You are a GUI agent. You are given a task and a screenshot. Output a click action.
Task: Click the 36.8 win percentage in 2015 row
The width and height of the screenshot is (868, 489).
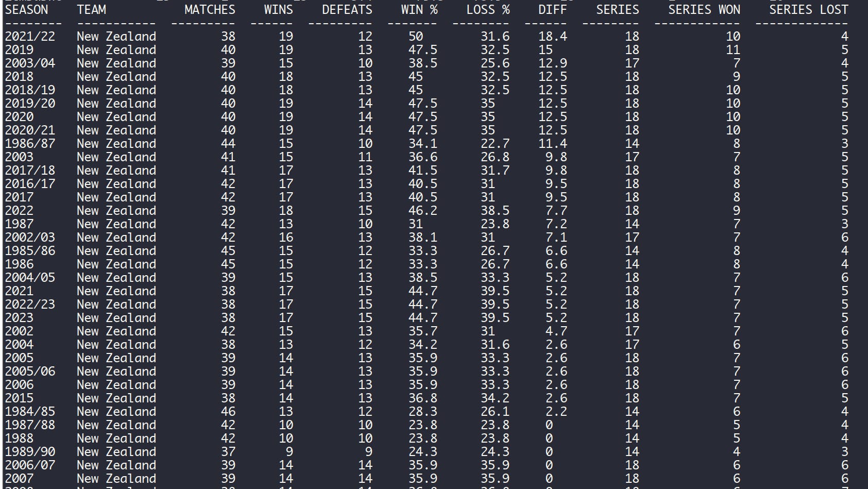(x=423, y=398)
